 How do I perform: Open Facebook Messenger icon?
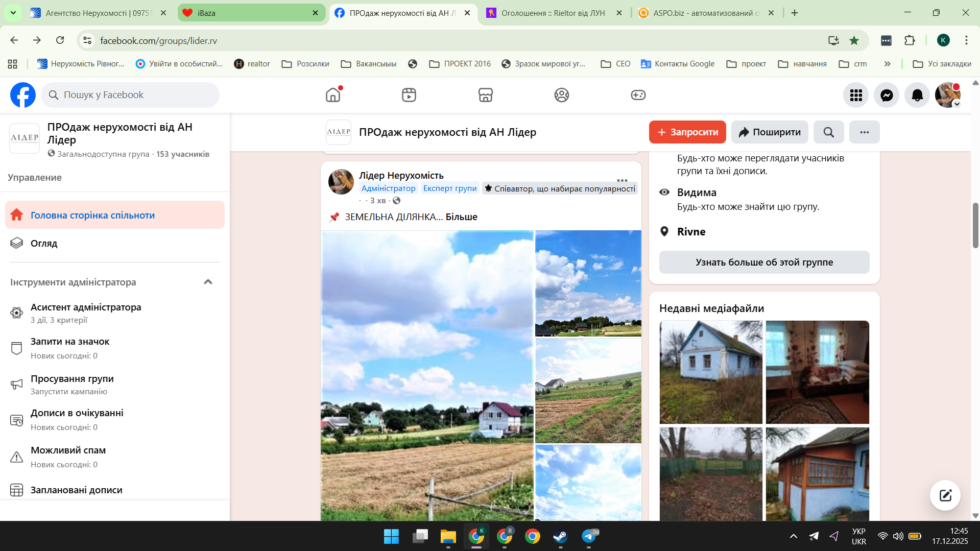coord(887,95)
